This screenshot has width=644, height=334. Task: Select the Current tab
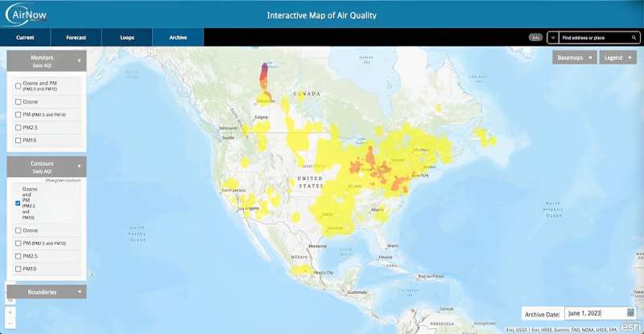tap(25, 38)
